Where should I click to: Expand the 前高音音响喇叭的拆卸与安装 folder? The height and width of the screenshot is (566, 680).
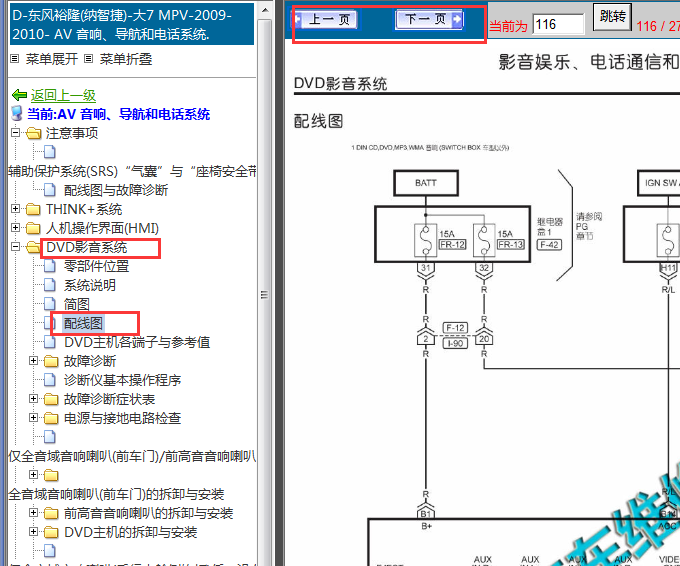33,513
